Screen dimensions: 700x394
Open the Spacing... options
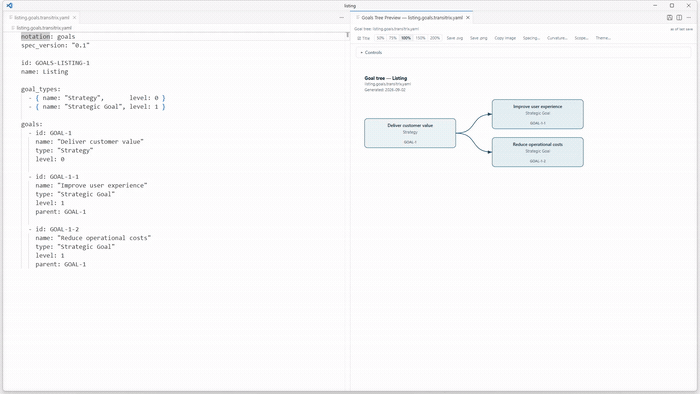click(531, 38)
